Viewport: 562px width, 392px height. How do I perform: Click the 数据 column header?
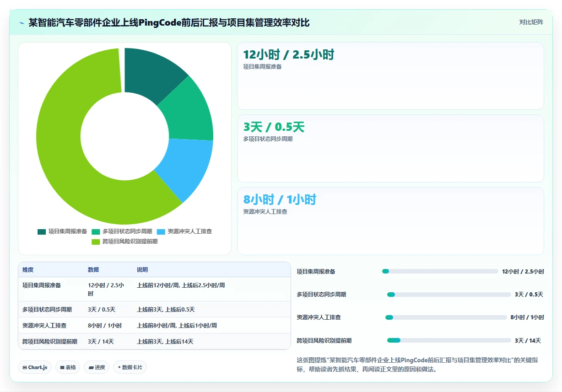[93, 270]
